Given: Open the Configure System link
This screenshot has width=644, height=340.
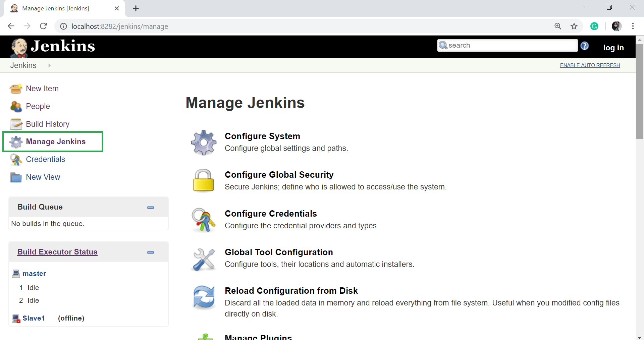Looking at the screenshot, I should click(x=262, y=136).
